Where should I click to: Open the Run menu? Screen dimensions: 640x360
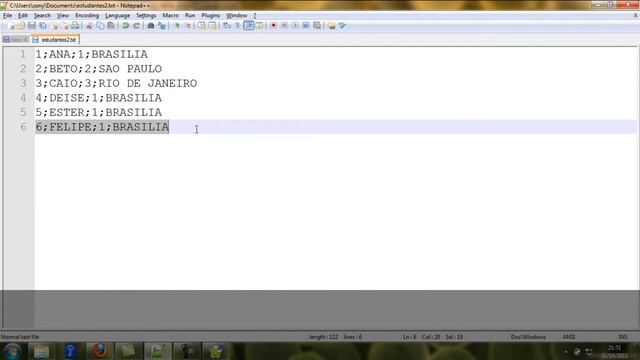pyautogui.click(x=190, y=16)
